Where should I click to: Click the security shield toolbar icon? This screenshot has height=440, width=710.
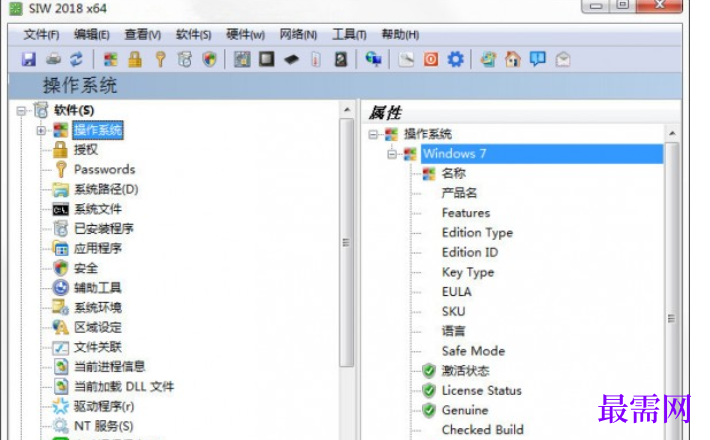[x=209, y=59]
